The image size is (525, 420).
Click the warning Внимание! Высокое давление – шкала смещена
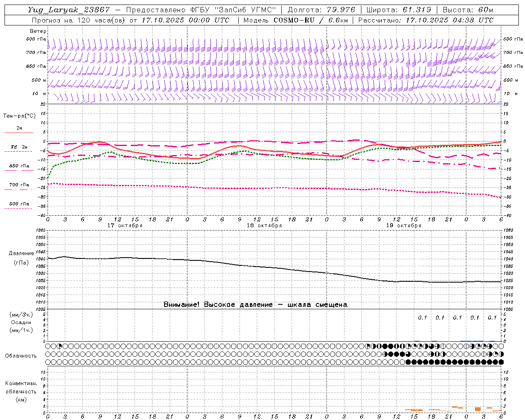click(256, 305)
